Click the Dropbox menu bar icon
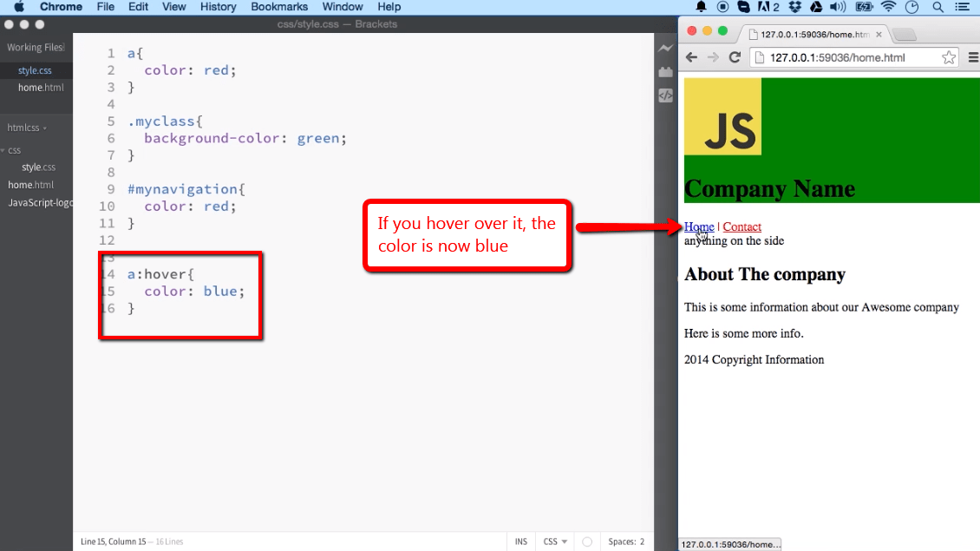 795,7
